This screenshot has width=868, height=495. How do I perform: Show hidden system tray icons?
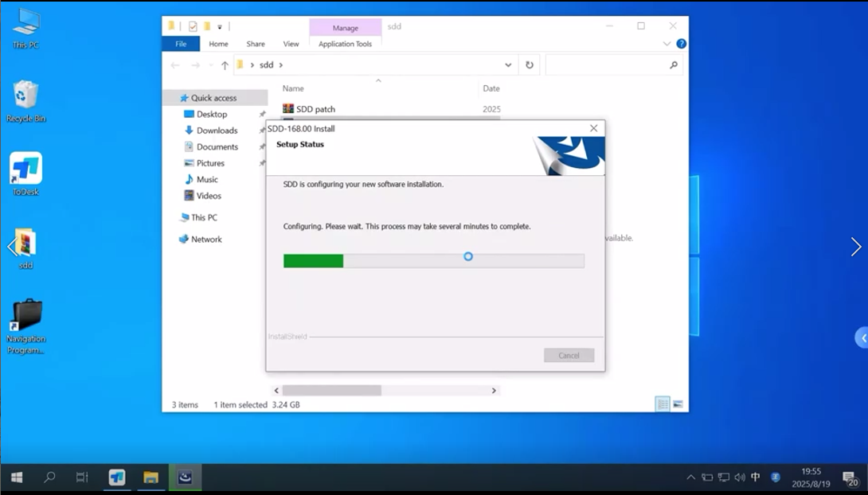pyautogui.click(x=691, y=477)
